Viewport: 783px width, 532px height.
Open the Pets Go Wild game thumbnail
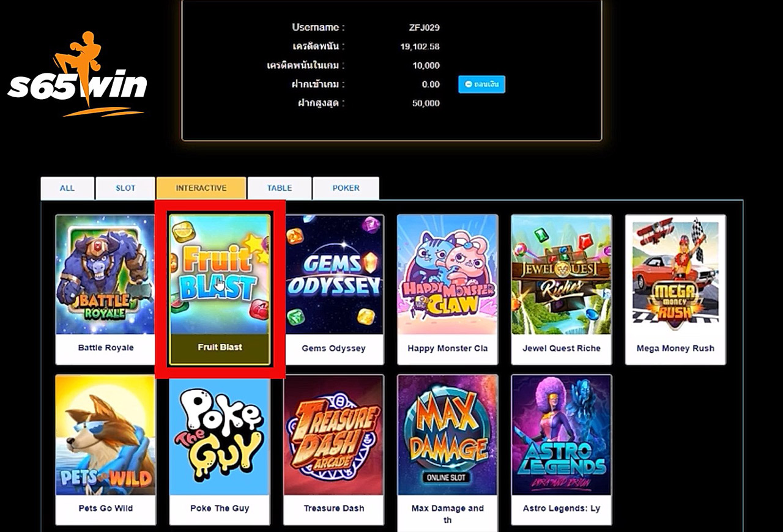(105, 435)
